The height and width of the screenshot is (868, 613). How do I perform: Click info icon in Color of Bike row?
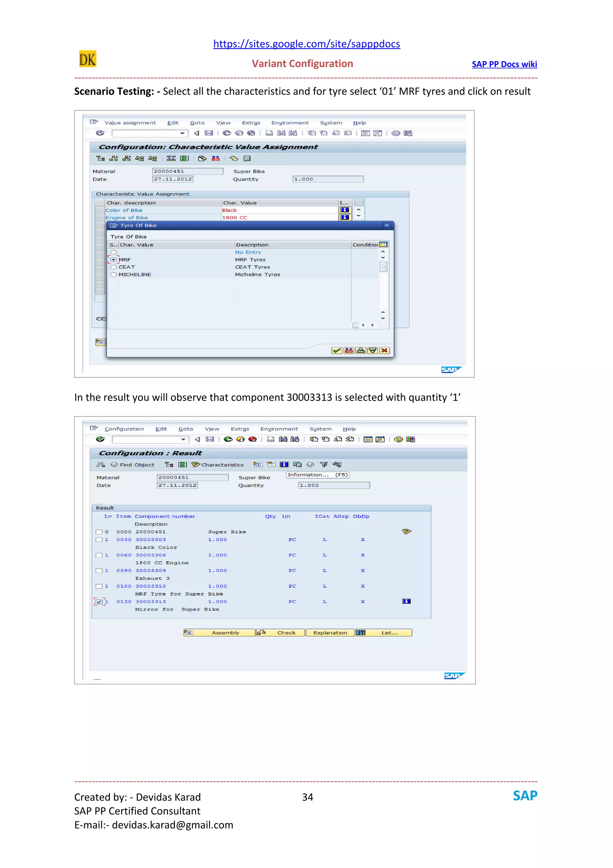tap(345, 210)
